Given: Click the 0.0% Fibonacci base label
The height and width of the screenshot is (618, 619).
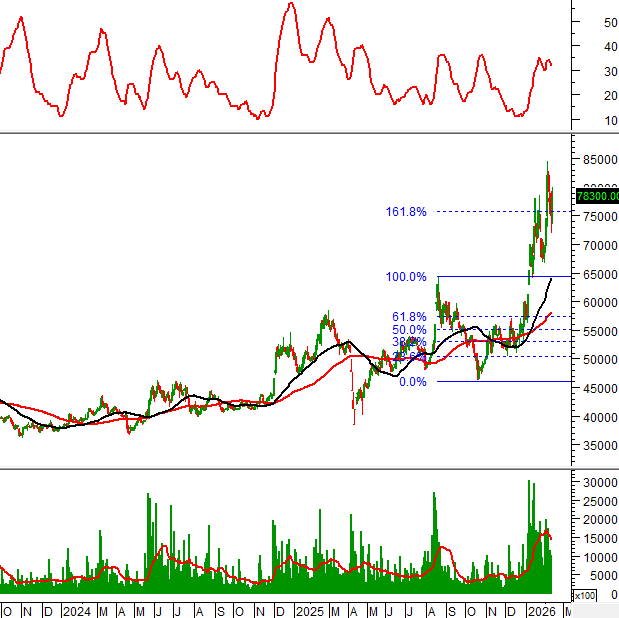Looking at the screenshot, I should click(x=412, y=382).
